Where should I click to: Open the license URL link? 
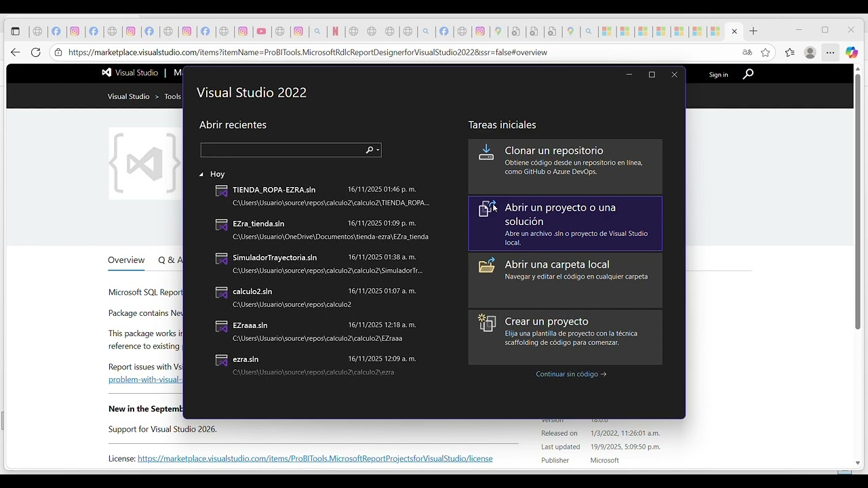[315, 459]
